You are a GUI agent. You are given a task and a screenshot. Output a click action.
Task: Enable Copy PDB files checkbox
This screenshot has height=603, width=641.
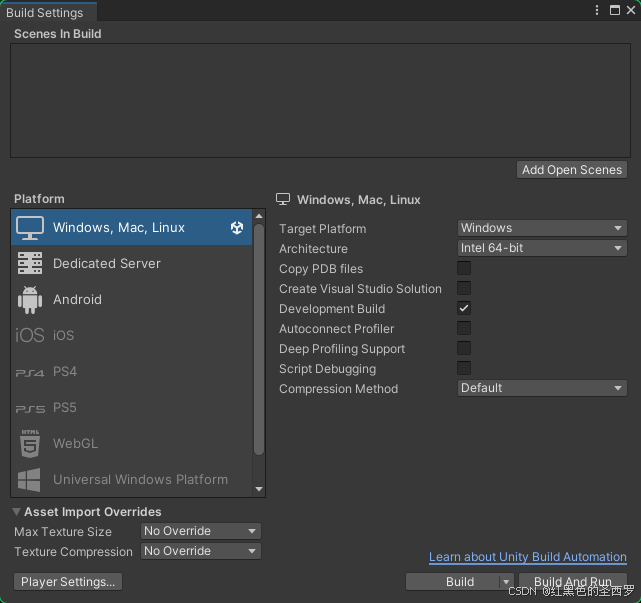coord(464,269)
